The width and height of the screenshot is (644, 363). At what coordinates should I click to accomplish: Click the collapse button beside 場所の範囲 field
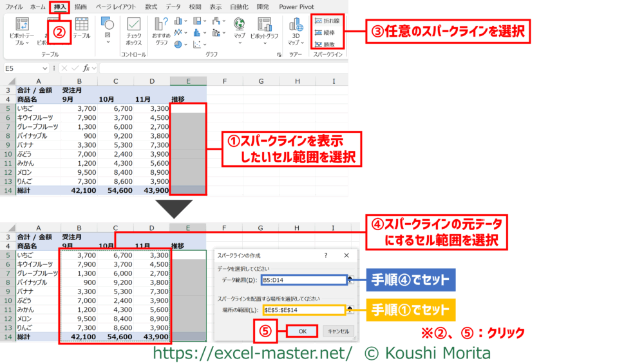(350, 310)
